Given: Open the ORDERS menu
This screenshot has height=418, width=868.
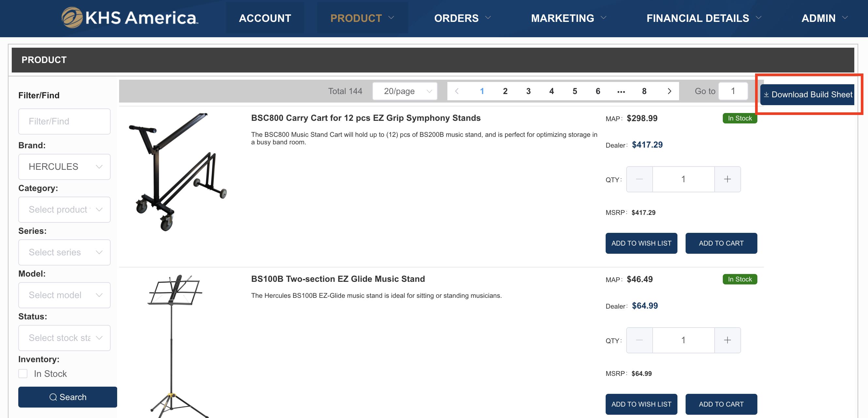Looking at the screenshot, I should 456,18.
